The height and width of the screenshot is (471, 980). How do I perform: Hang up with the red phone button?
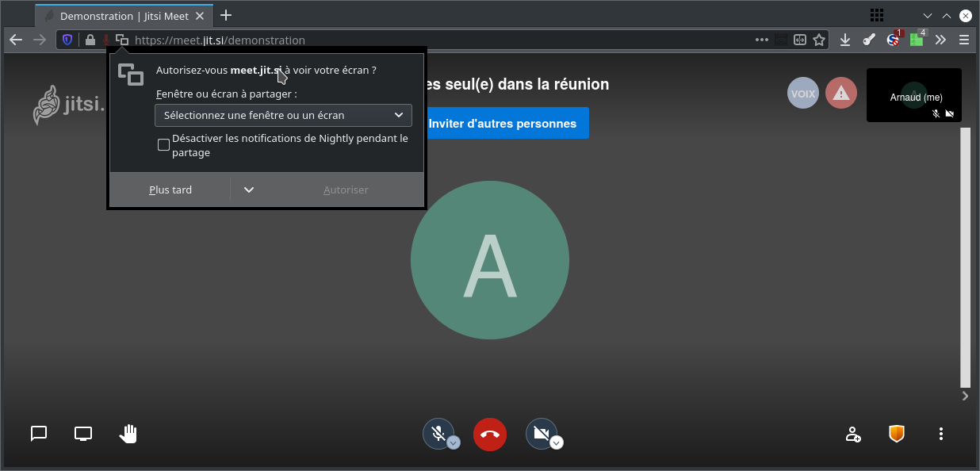click(490, 434)
